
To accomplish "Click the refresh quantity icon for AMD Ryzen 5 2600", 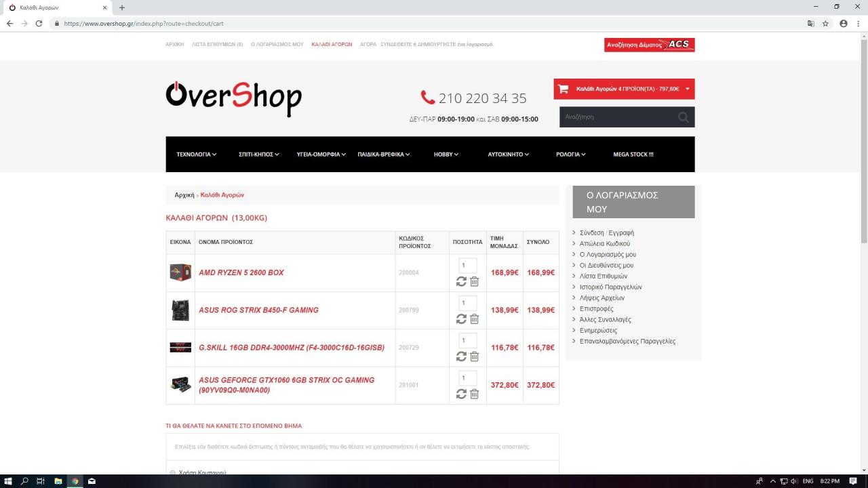I will coord(461,281).
